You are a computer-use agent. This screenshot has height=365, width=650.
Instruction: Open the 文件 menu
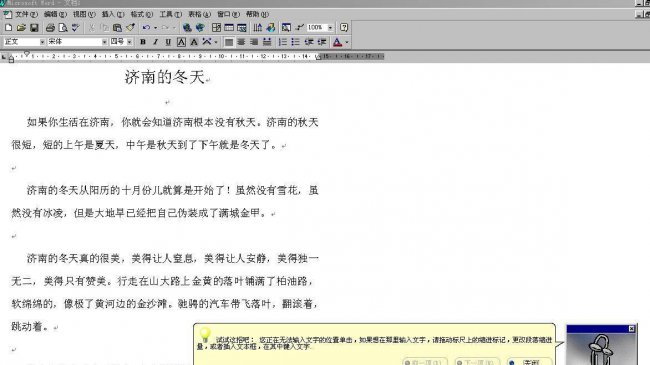pos(26,15)
